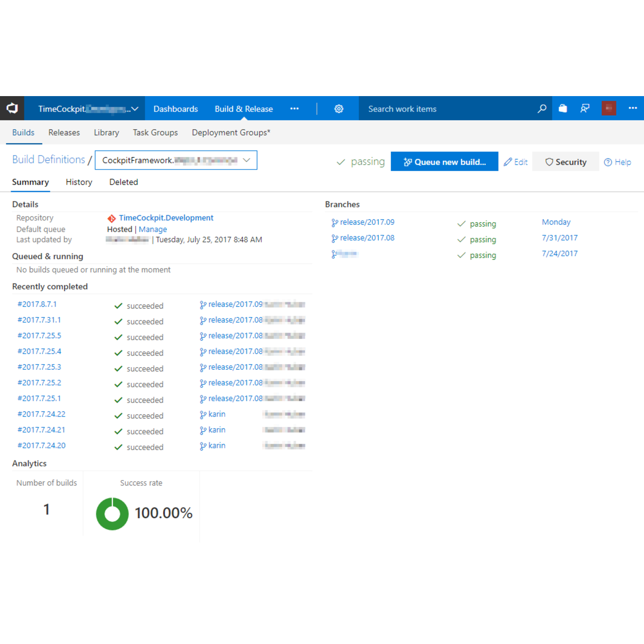The image size is (644, 644).
Task: Open the ellipsis menu beside Build & Release
Action: pos(294,109)
